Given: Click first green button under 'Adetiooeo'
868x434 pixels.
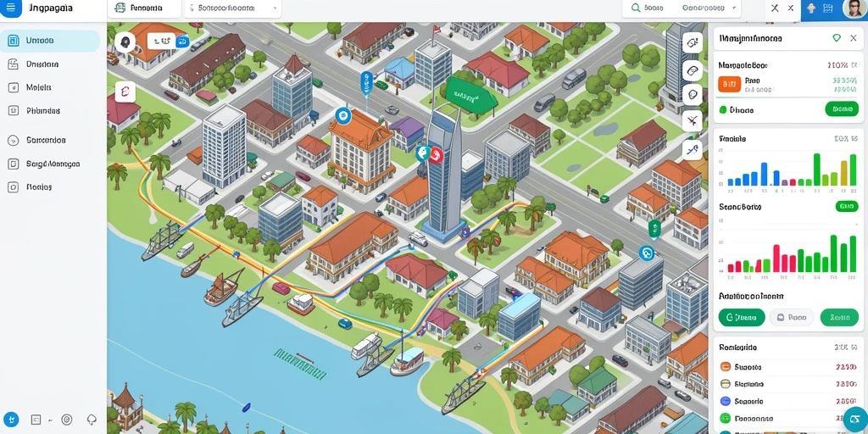Looking at the screenshot, I should coord(742,317).
